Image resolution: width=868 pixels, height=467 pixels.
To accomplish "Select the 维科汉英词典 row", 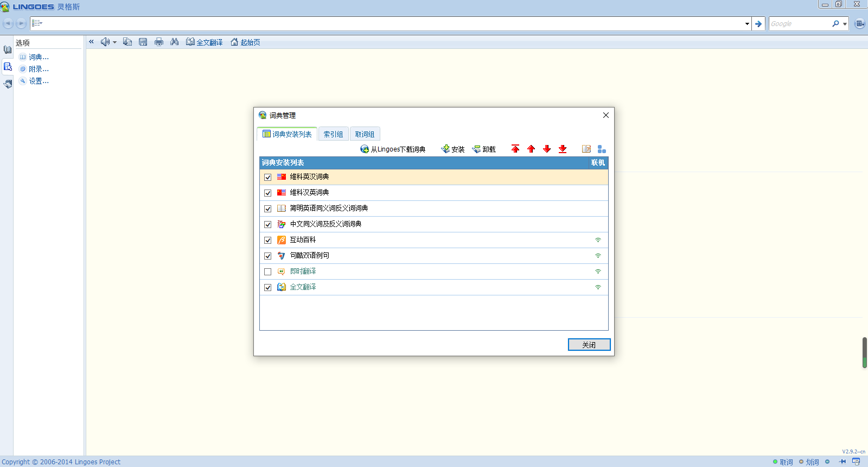I will (x=434, y=193).
